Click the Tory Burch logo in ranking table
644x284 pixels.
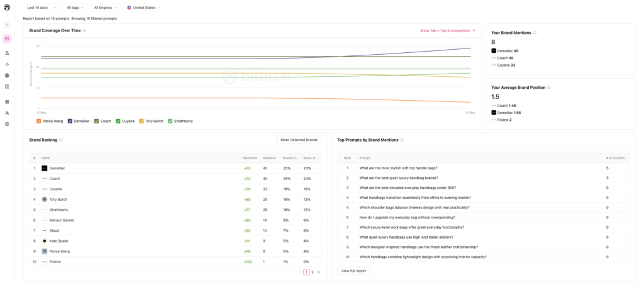[45, 200]
